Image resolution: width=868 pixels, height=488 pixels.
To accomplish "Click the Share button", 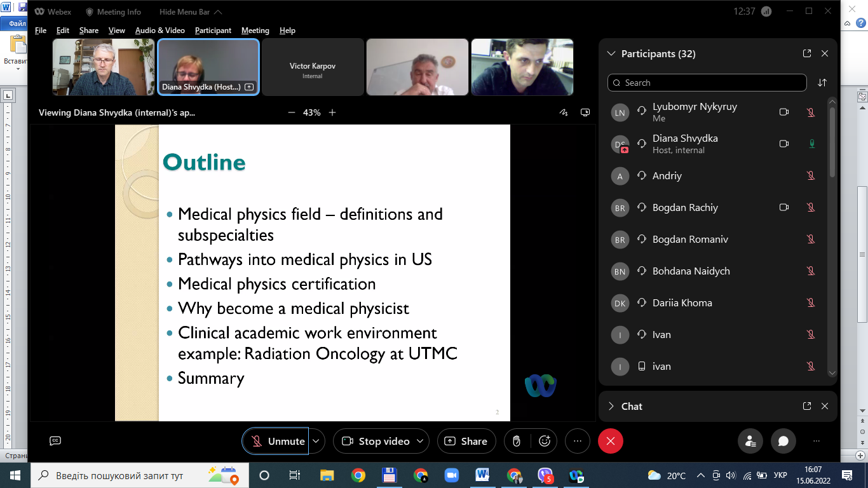I will [x=466, y=441].
